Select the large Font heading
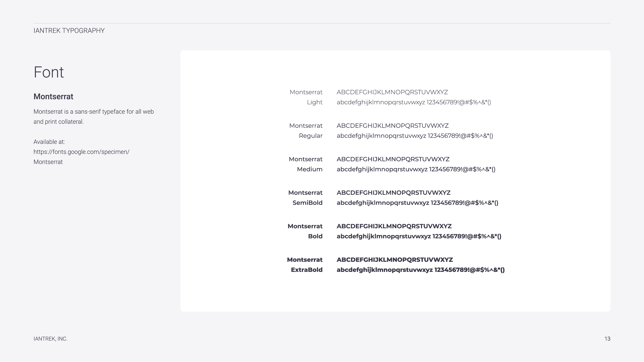Screen dimensions: 644x362 (49, 72)
